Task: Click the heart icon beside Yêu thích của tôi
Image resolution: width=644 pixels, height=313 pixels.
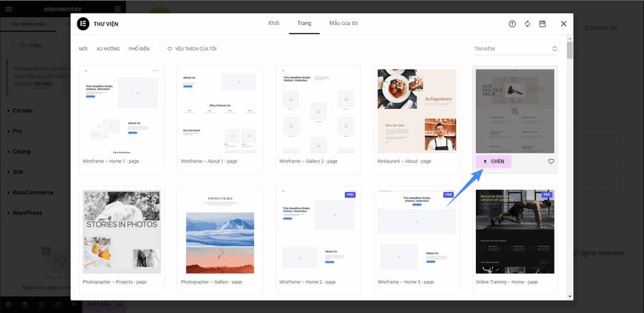Action: (170, 49)
